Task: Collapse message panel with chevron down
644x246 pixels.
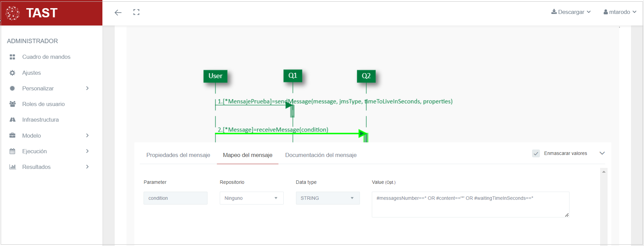Action: pos(602,153)
